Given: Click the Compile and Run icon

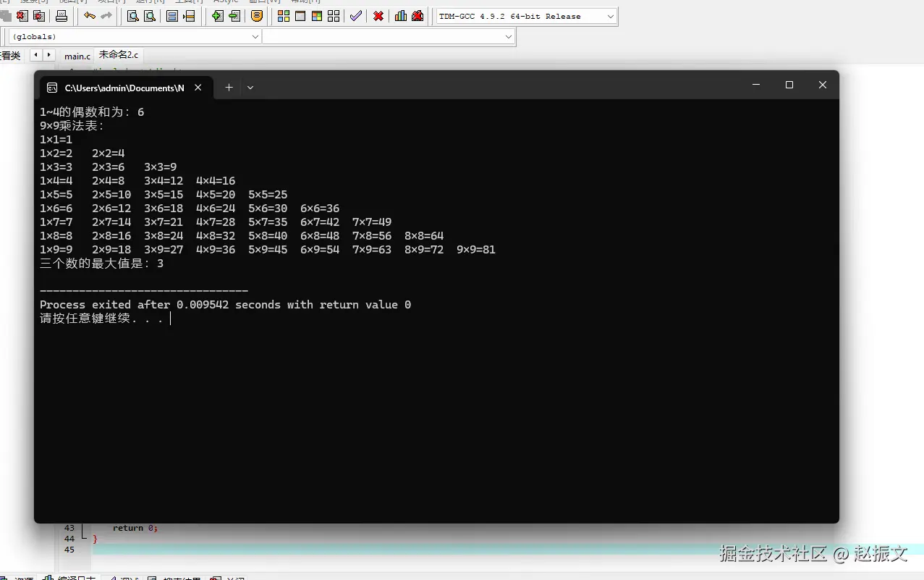Looking at the screenshot, I should (x=317, y=16).
